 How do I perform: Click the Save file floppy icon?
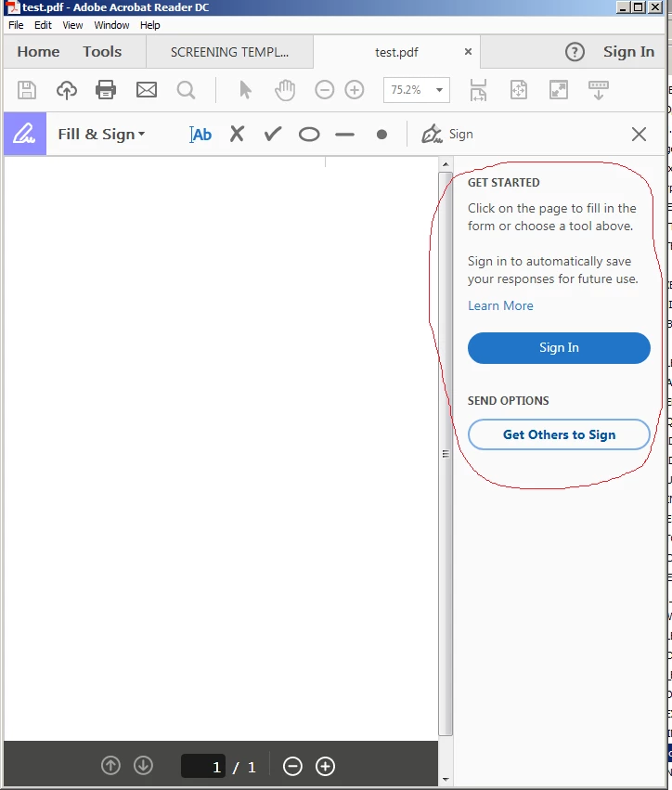pyautogui.click(x=27, y=90)
